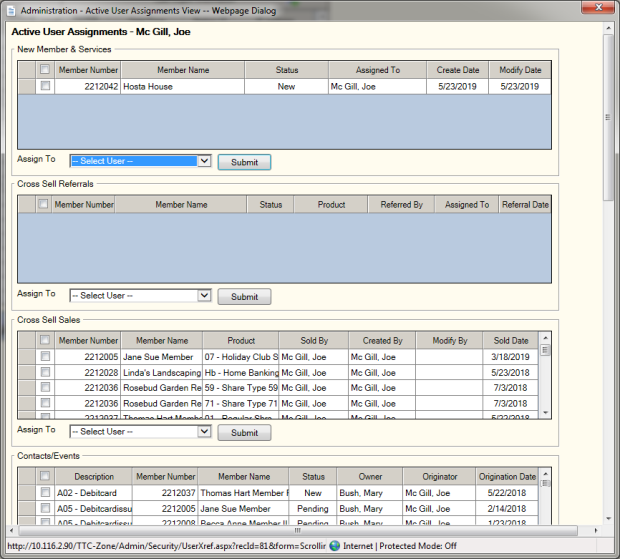Click the Hosta House member name
This screenshot has height=559, width=620.
tap(148, 86)
